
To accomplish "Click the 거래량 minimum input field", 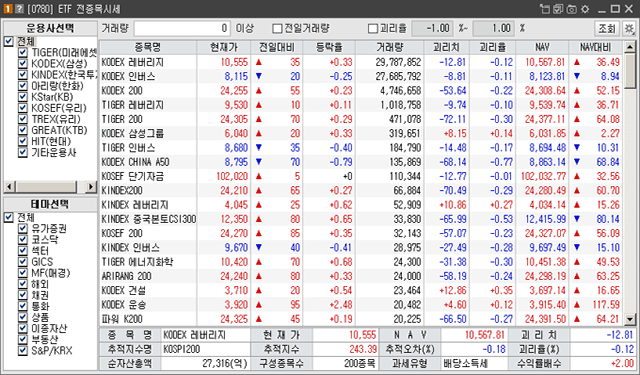I will [182, 29].
